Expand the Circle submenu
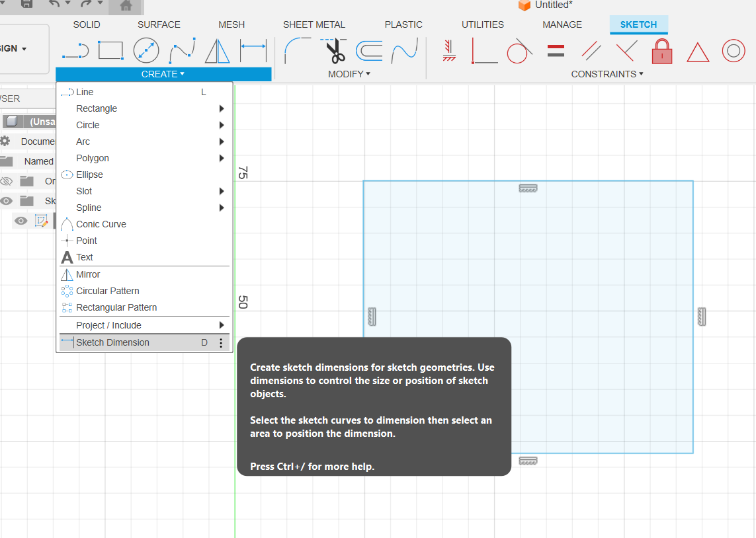The width and height of the screenshot is (756, 538). tap(222, 125)
